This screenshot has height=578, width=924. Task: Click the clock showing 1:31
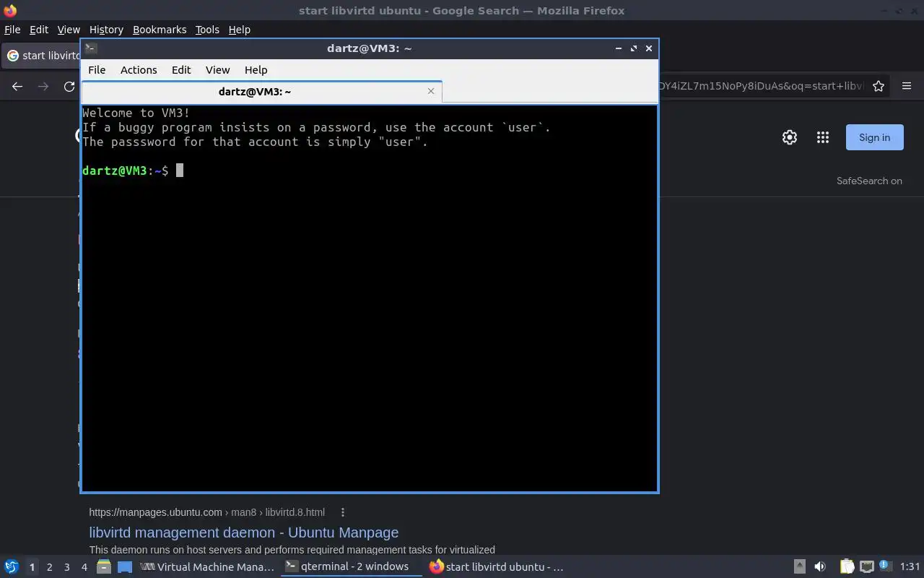click(910, 566)
